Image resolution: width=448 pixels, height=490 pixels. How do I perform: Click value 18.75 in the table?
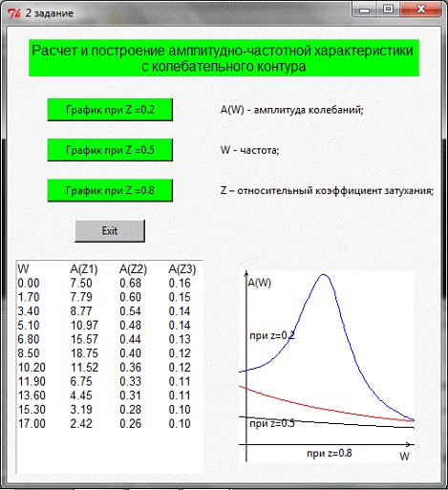(x=84, y=353)
